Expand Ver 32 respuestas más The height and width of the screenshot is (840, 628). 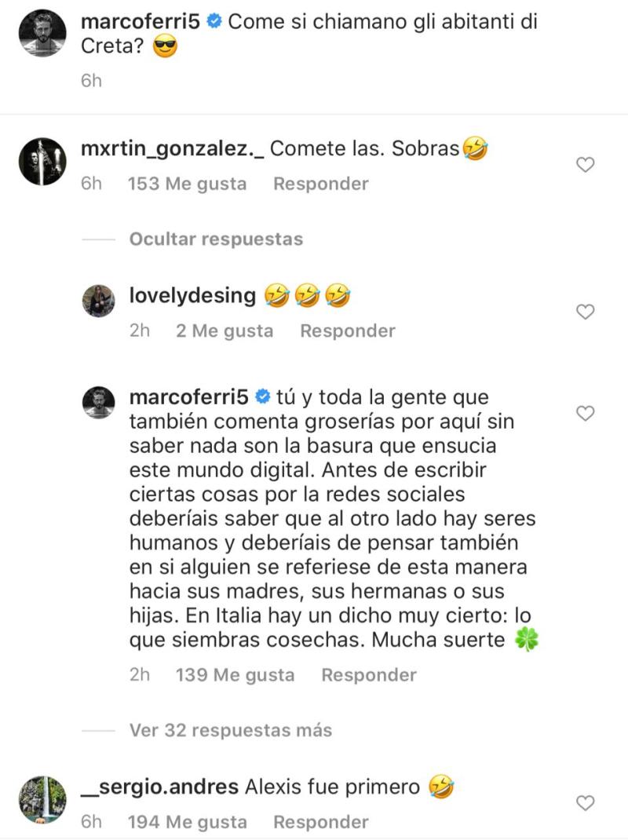(x=230, y=731)
